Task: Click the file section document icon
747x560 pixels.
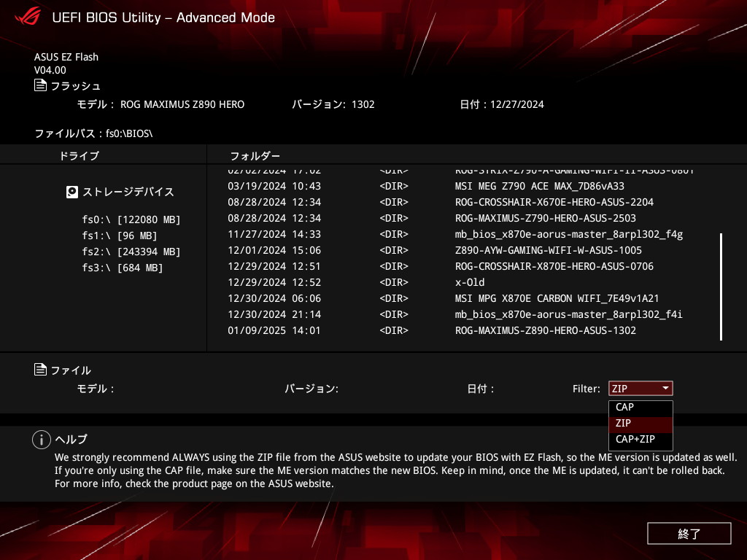Action: [41, 370]
